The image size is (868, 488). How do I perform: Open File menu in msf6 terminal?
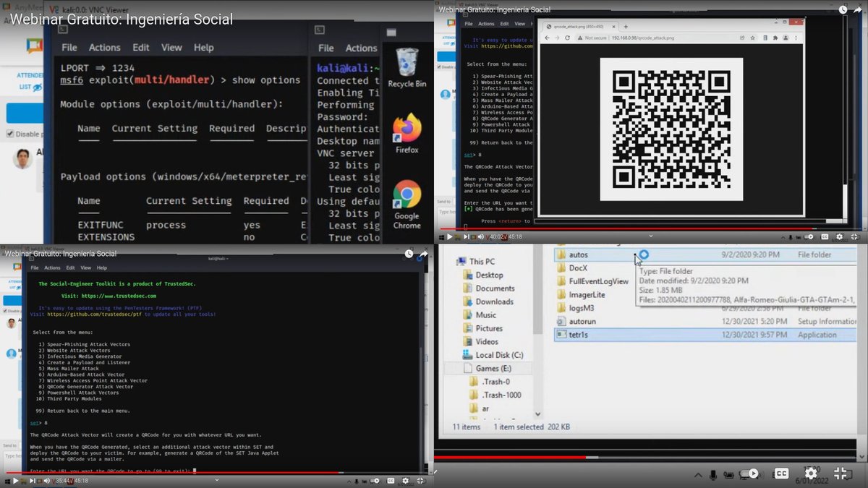click(x=69, y=47)
